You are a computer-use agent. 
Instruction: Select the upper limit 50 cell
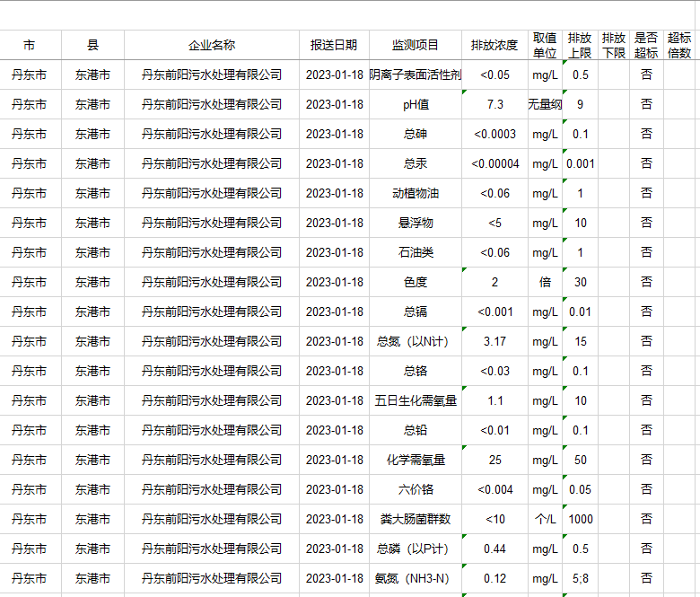581,460
